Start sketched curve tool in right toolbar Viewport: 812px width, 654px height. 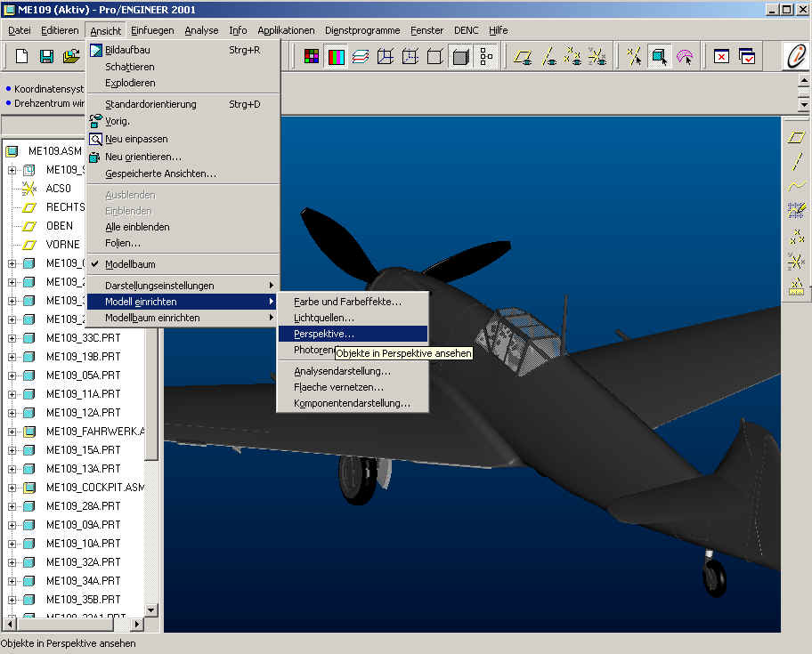[797, 210]
